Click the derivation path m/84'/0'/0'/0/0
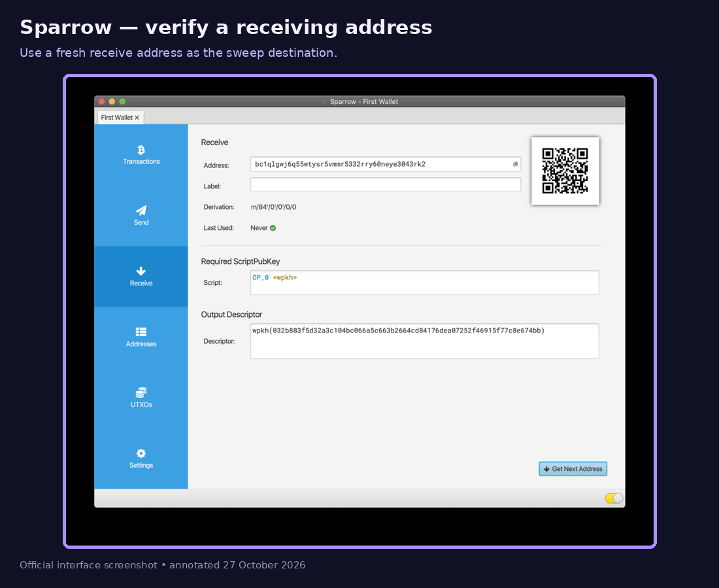This screenshot has height=588, width=719. [x=273, y=207]
